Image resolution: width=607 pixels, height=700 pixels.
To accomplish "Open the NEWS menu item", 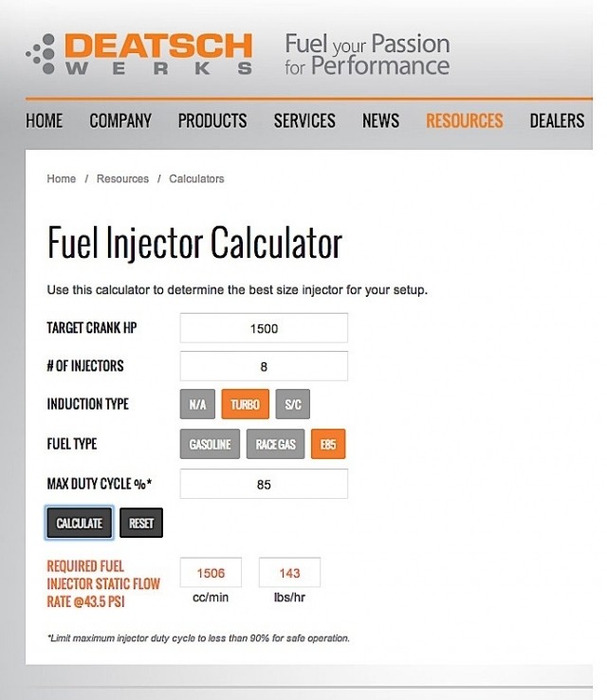I will (380, 120).
